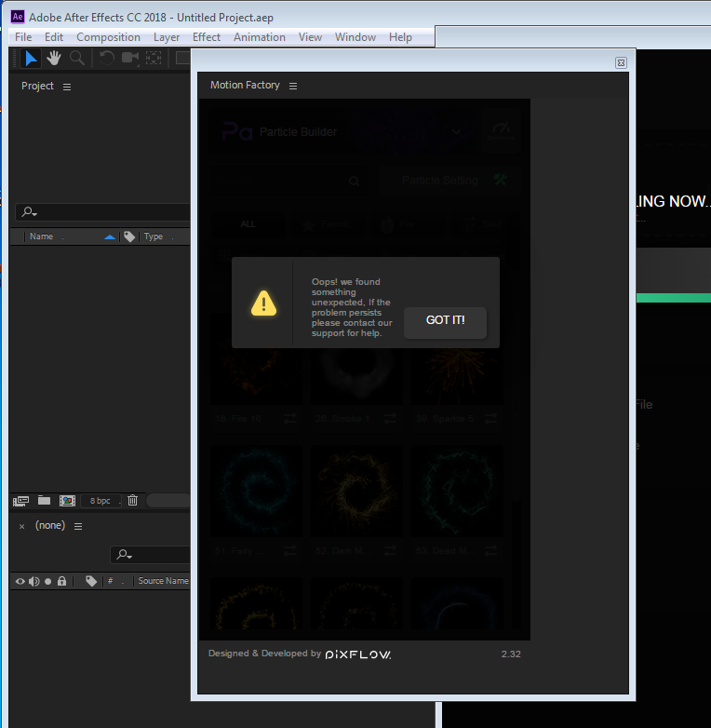Open the Animation menu
The height and width of the screenshot is (728, 711).
pyautogui.click(x=260, y=37)
